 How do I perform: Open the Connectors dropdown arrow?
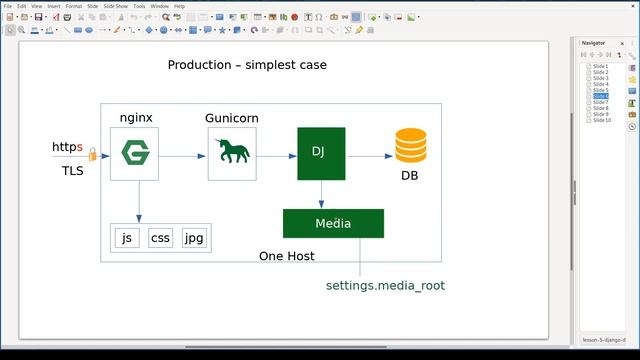tap(139, 30)
